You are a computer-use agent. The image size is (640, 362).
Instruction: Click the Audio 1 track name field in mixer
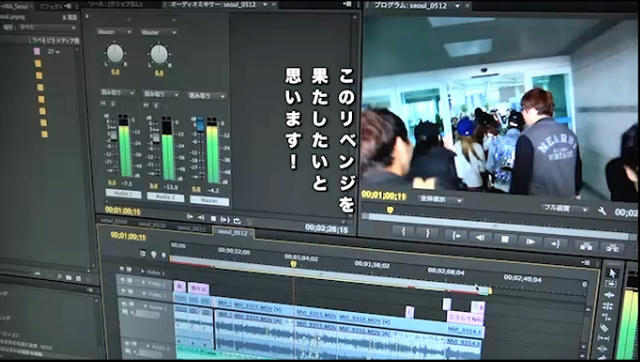(123, 194)
